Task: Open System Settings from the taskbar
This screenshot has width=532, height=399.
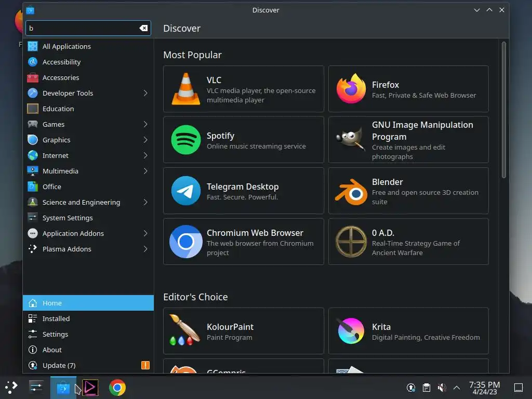Action: pyautogui.click(x=36, y=387)
